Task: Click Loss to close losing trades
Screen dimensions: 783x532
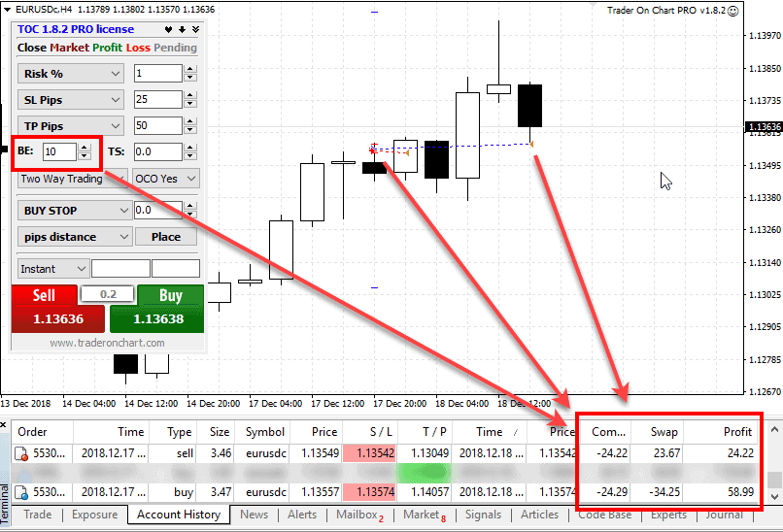Action: click(x=138, y=48)
